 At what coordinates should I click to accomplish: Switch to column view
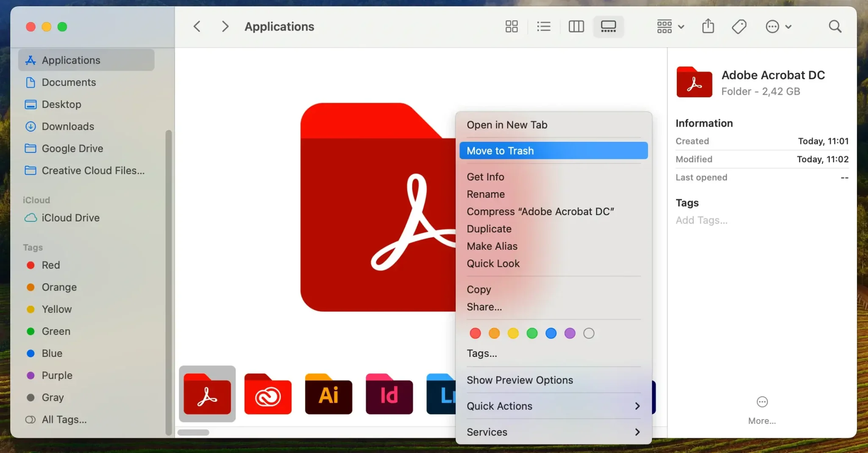[576, 27]
